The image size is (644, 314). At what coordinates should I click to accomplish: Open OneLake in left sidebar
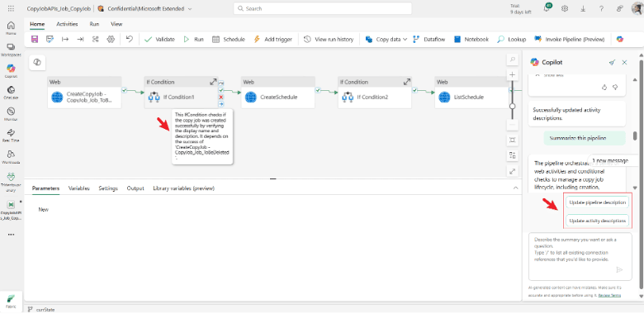[11, 93]
